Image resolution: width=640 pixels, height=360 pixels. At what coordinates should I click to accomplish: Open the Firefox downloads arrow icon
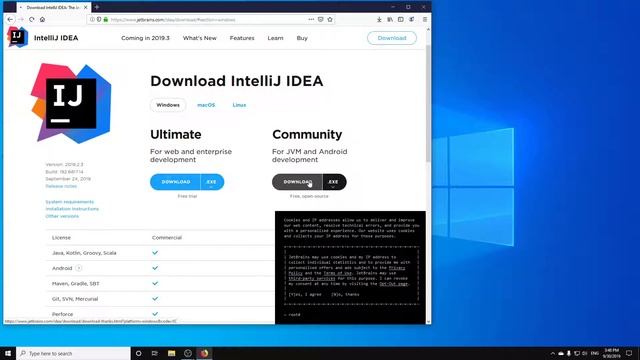pos(379,19)
